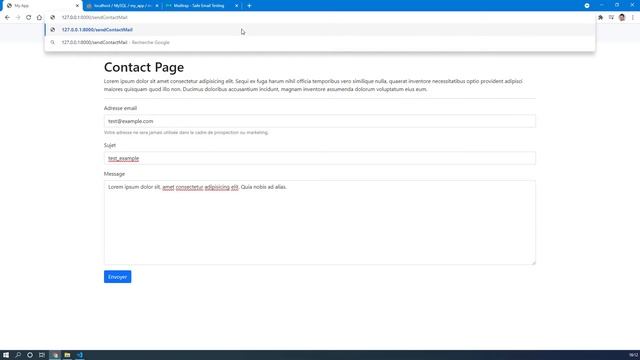The image size is (640, 360).
Task: Reload the current page
Action: 29,18
